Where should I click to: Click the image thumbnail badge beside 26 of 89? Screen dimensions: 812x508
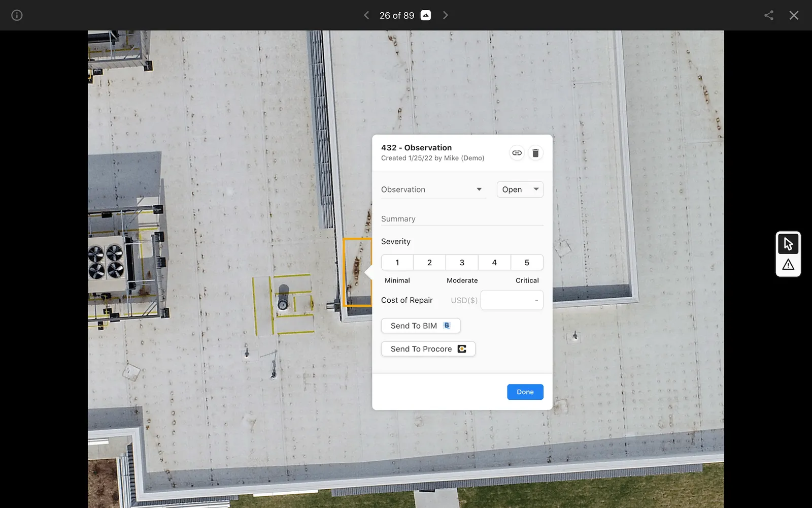click(x=425, y=15)
